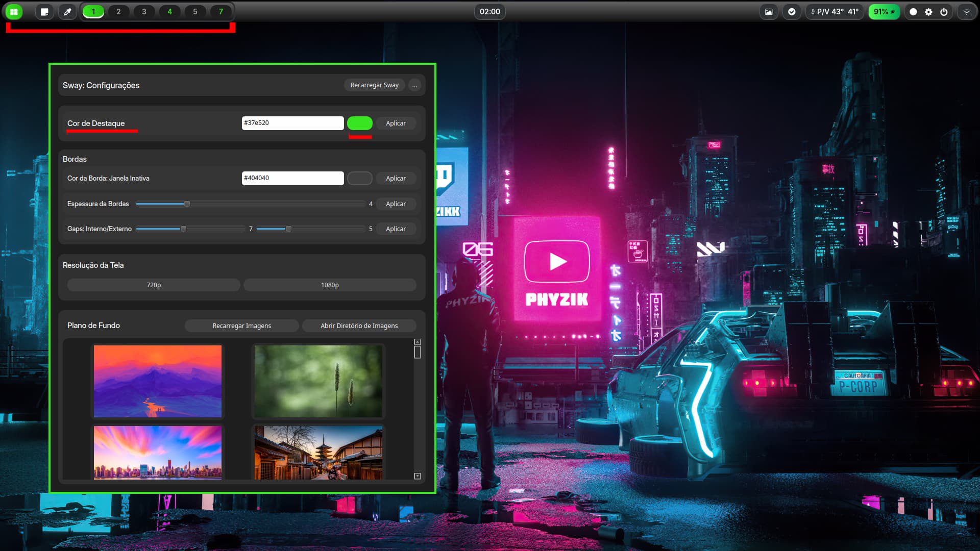Click the 91% battery indicator

click(884, 12)
